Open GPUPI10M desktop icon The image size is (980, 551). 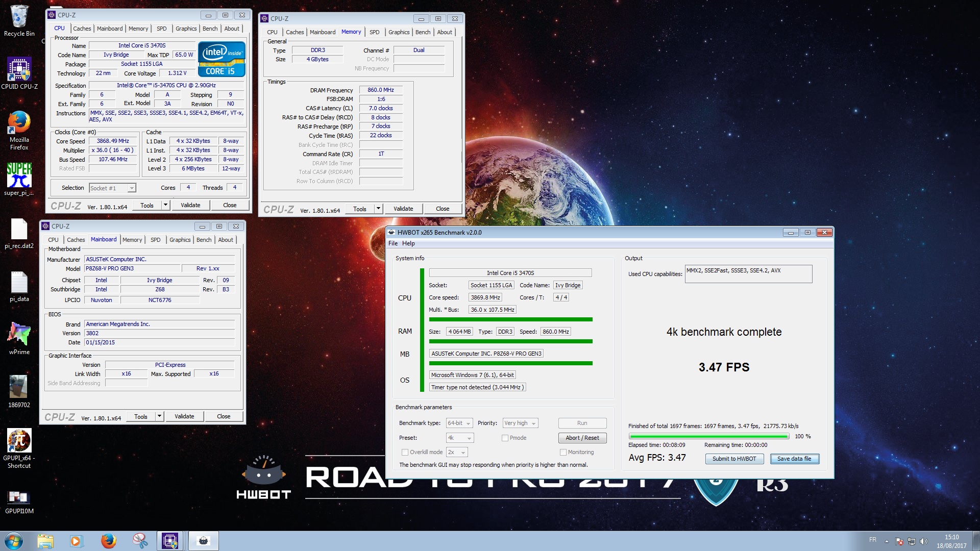click(19, 502)
